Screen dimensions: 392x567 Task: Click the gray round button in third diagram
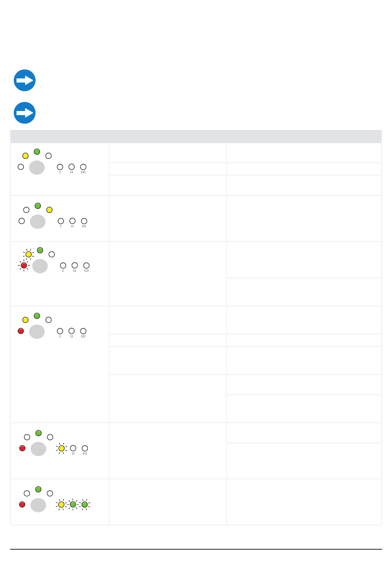point(40,266)
